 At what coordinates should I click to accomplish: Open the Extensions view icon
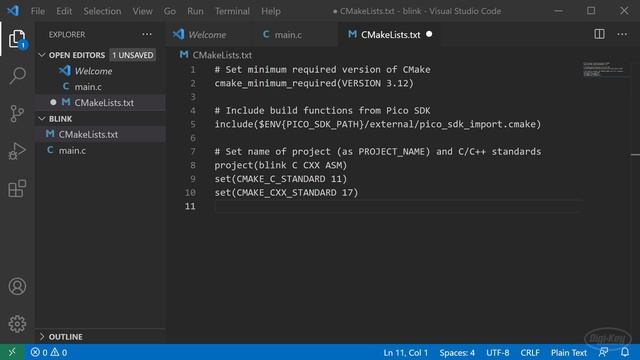[x=17, y=188]
